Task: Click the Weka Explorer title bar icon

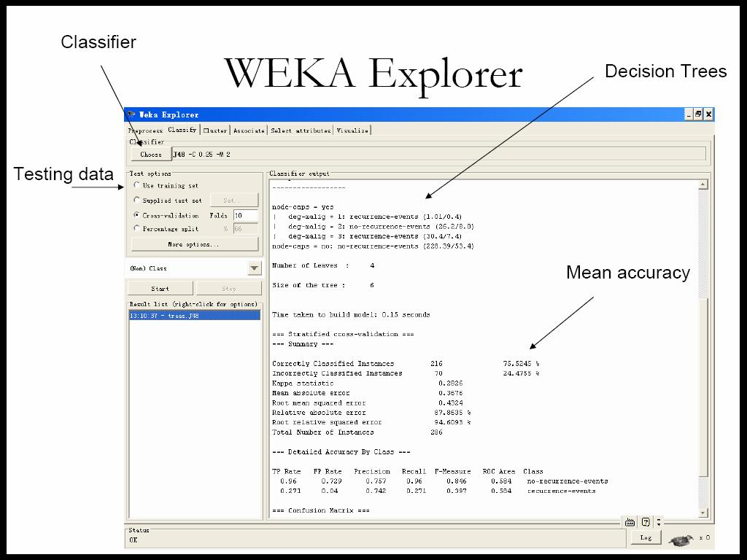Action: [x=131, y=114]
